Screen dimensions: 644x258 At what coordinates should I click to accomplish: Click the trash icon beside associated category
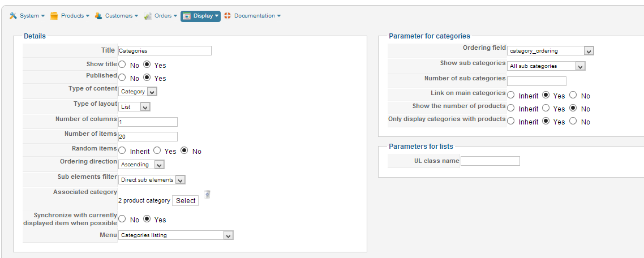pos(208,194)
